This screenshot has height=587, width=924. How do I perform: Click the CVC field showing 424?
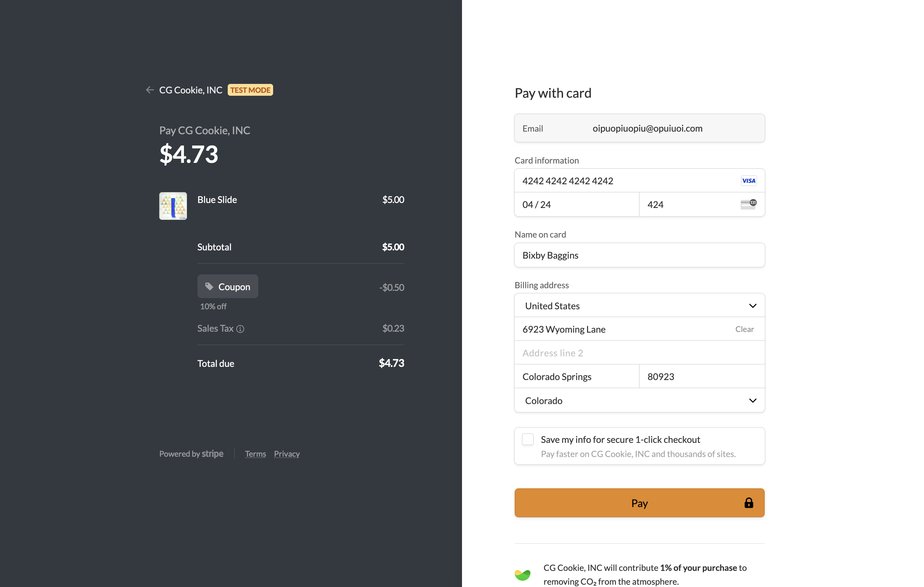[702, 204]
